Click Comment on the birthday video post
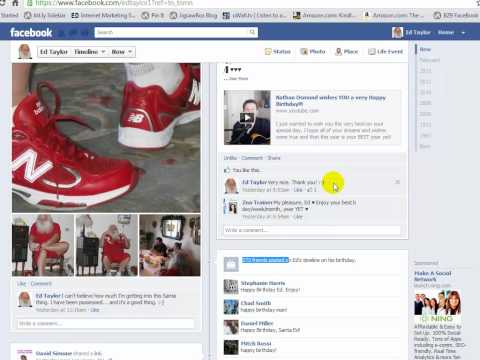Viewport: 480px width, 360px height. click(252, 158)
